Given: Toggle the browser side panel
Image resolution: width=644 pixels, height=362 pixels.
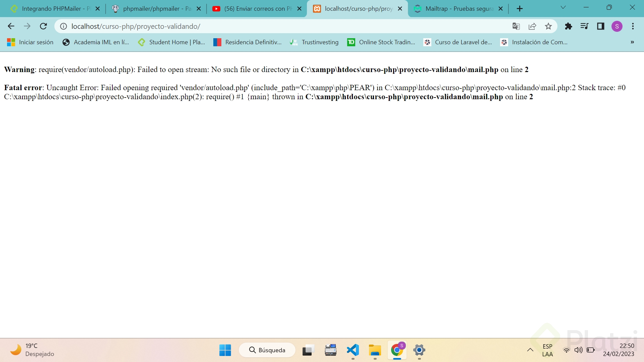Looking at the screenshot, I should [x=600, y=26].
